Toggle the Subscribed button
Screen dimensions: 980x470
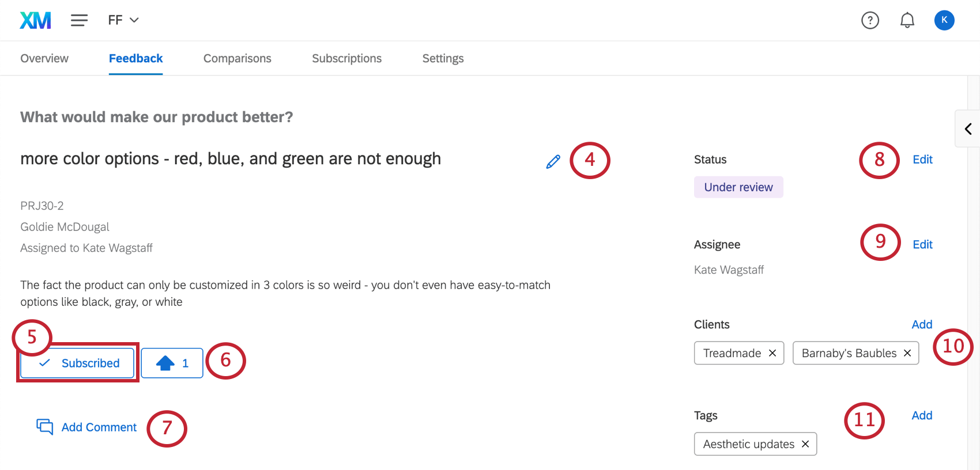[x=78, y=363]
